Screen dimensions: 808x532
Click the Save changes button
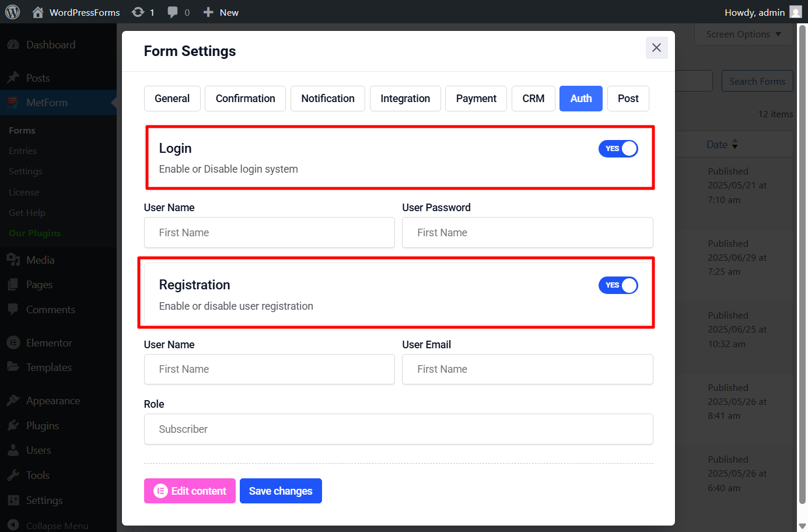[281, 491]
